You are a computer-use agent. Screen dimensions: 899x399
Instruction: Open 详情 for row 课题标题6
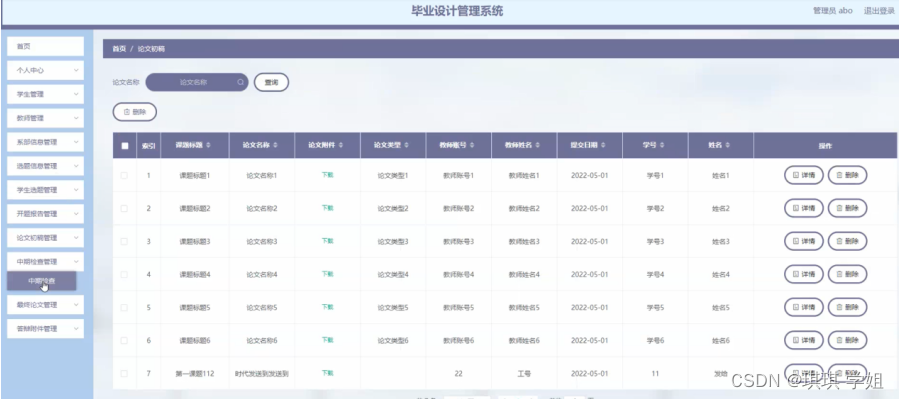tap(804, 341)
